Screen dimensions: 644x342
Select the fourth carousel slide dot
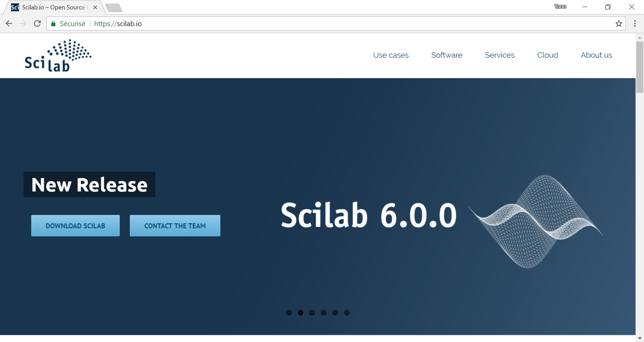point(324,312)
